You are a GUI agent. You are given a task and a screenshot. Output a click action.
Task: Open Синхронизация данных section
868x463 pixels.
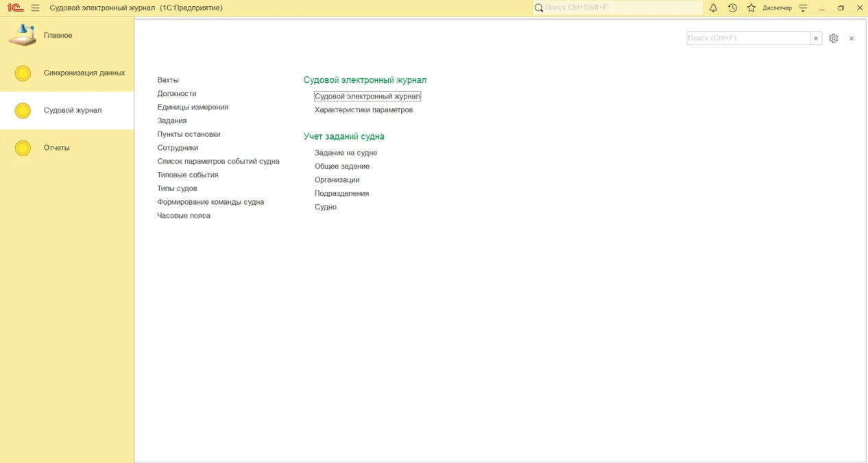coord(84,73)
